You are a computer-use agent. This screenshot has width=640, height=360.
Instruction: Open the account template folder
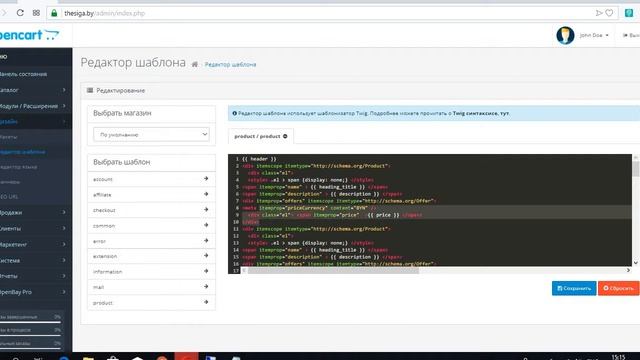(151, 179)
